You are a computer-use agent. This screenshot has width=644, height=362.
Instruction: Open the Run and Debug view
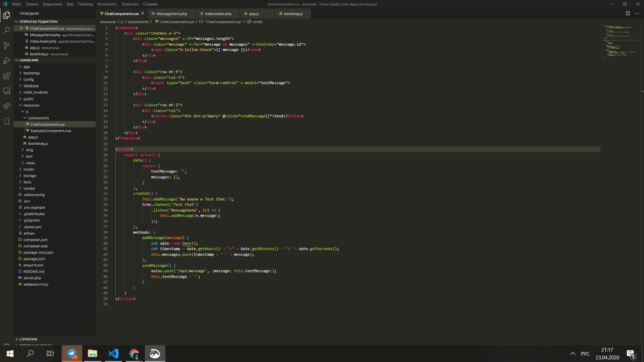[7, 60]
